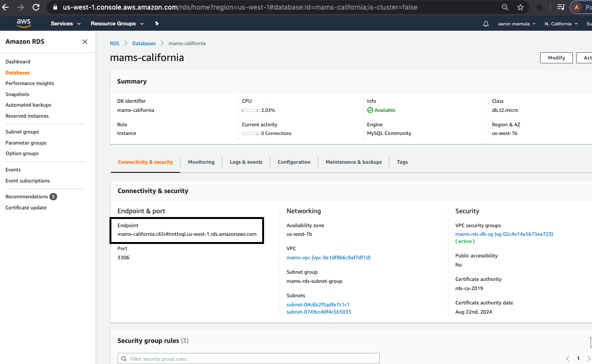The image size is (592, 364).
Task: Open Option groups in sidebar
Action: [22, 153]
